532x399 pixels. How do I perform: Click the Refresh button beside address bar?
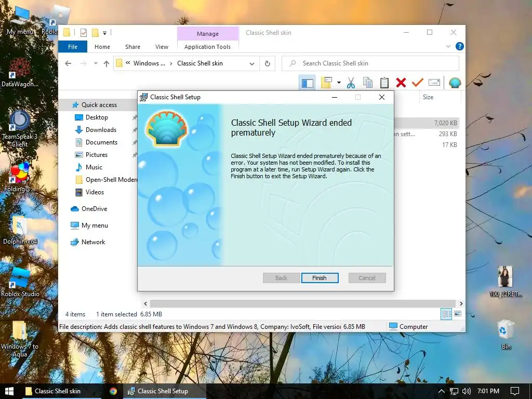[x=268, y=63]
